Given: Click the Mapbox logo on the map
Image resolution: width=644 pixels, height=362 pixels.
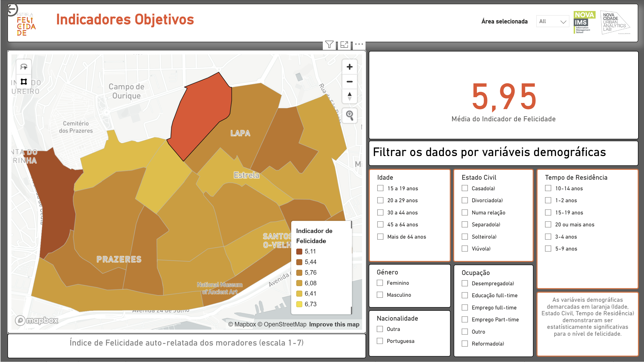Looking at the screenshot, I should [x=37, y=321].
